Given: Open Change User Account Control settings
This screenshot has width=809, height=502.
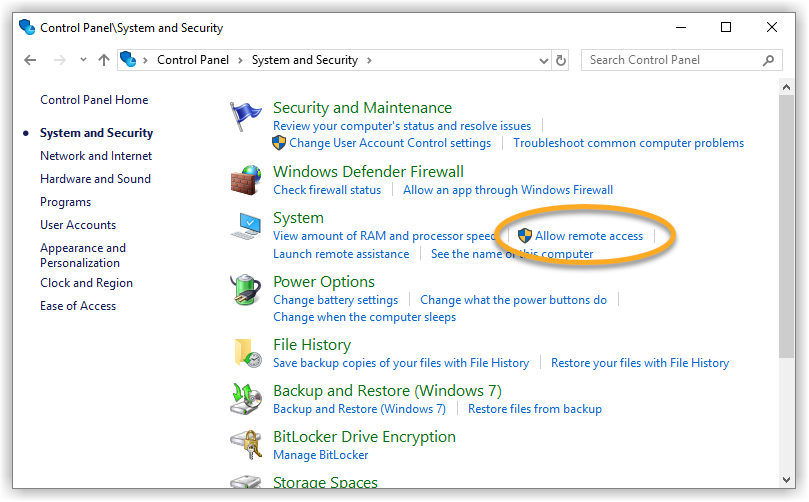Looking at the screenshot, I should pos(390,143).
